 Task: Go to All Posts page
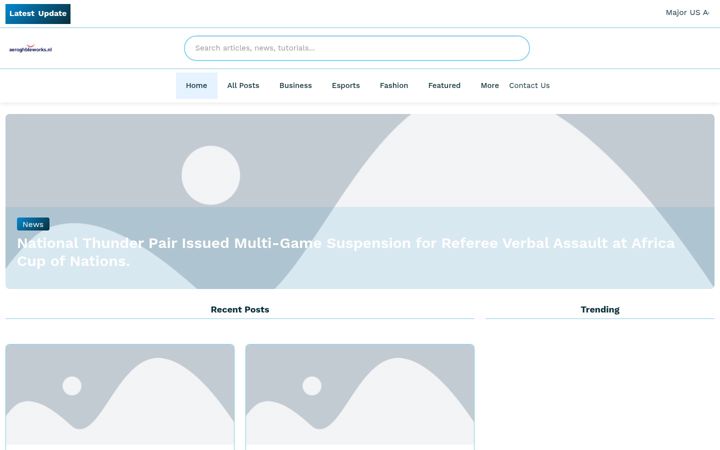tap(243, 85)
